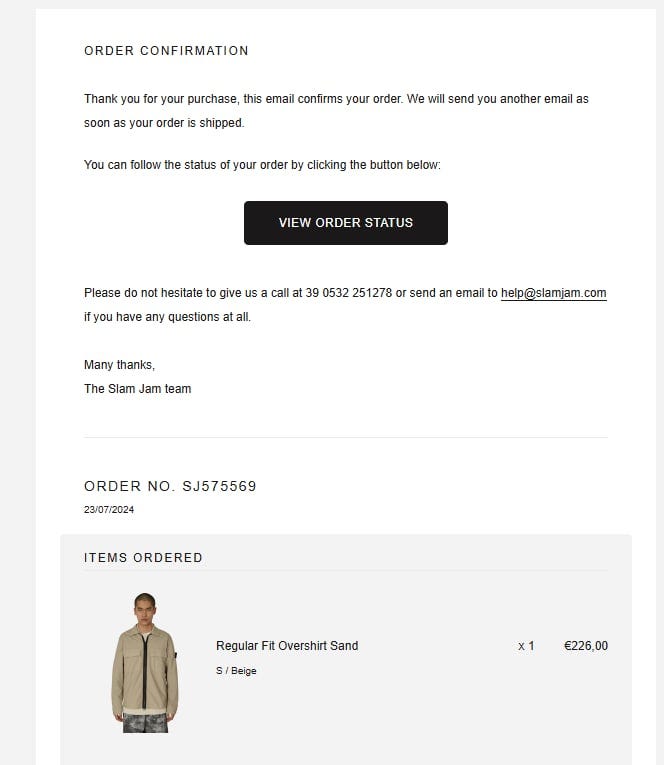The height and width of the screenshot is (765, 664).
Task: Click the ITEMS ORDERED heading
Action: [x=143, y=558]
